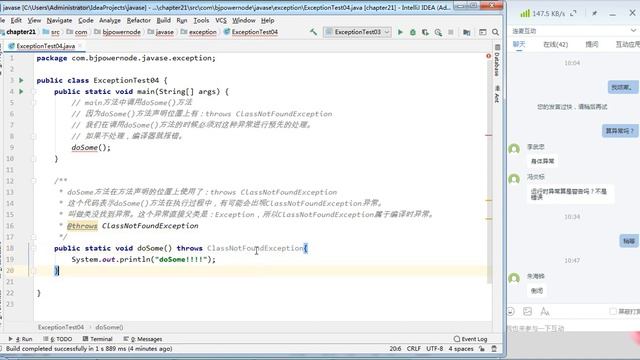Open the Tools menu
This screenshot has width=640, height=360.
(201, 20)
